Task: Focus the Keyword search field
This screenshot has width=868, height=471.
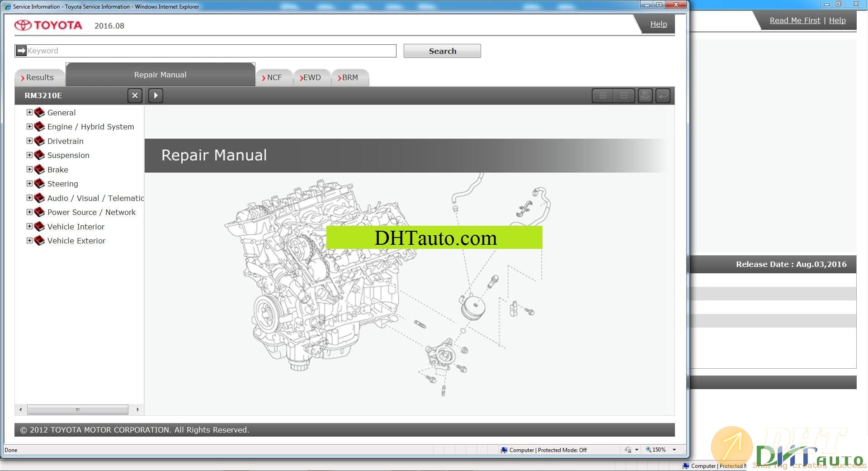Action: click(x=211, y=51)
